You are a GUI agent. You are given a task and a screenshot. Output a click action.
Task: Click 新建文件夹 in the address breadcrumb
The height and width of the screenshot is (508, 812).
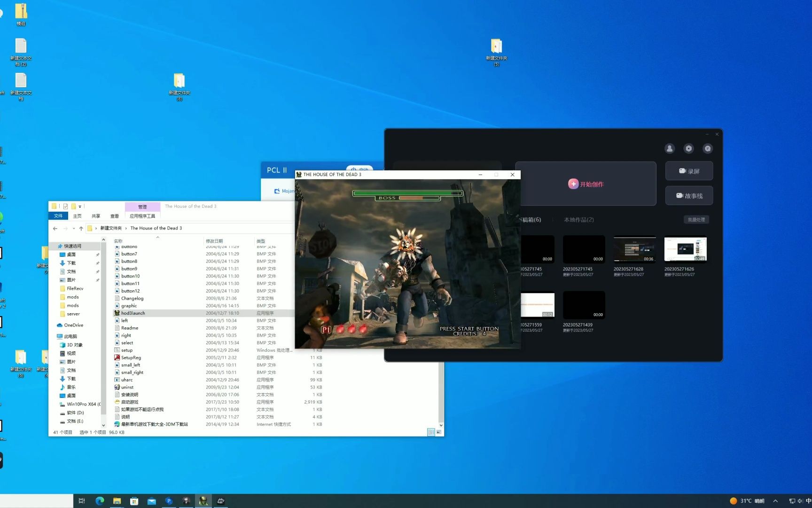pyautogui.click(x=111, y=228)
